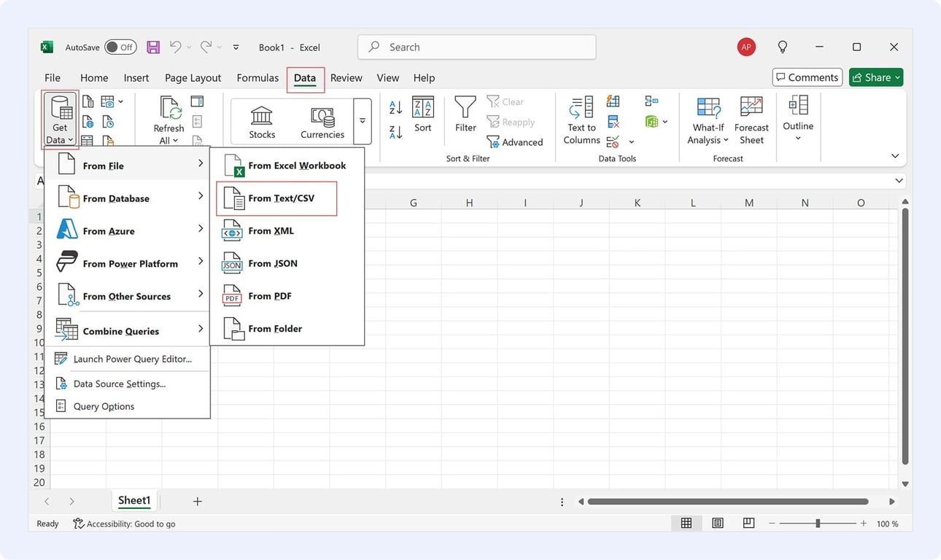Click the AP account avatar
Image resolution: width=941 pixels, height=560 pixels.
tap(746, 47)
